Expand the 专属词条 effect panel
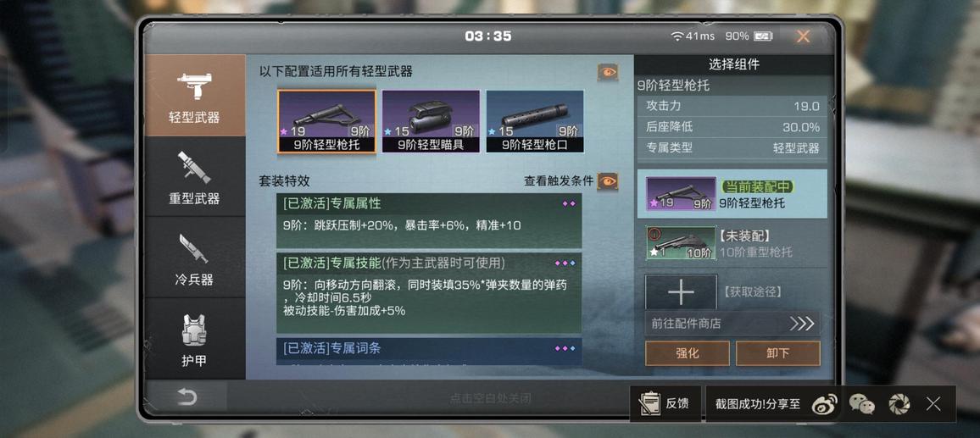Screen dimensions: 980x438 [x=429, y=351]
